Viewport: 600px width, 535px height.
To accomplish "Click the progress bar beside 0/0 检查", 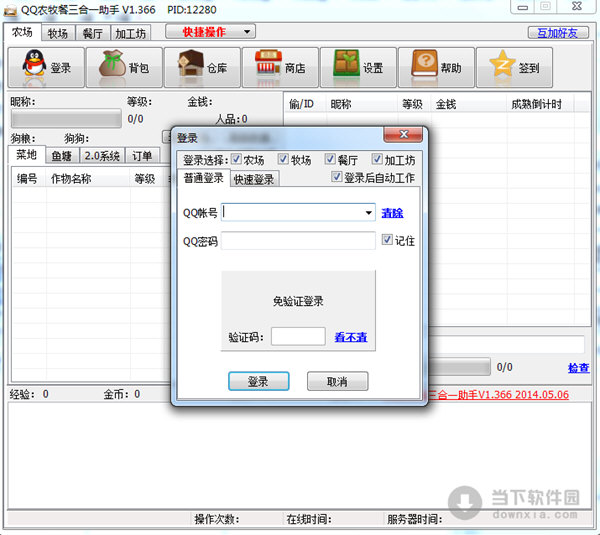I will pyautogui.click(x=459, y=367).
